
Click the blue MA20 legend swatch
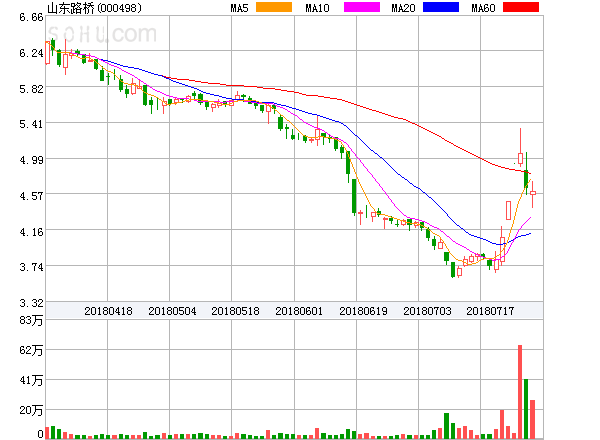(441, 7)
